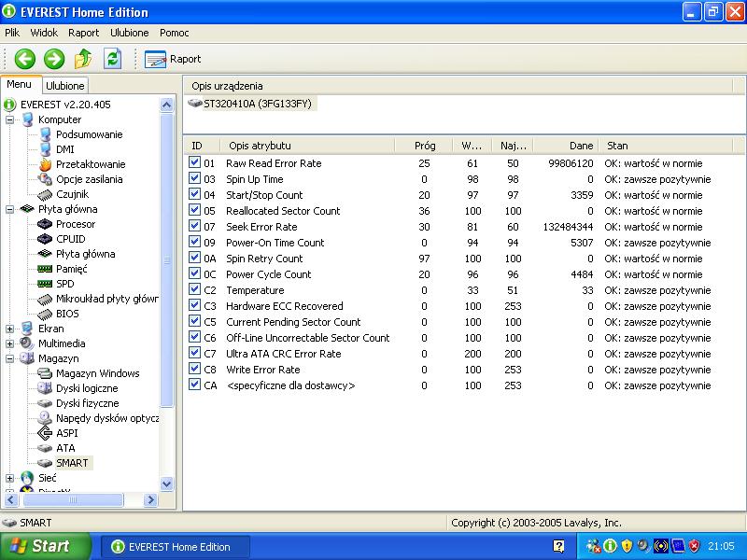Open the BIOS chip icon

point(45,314)
